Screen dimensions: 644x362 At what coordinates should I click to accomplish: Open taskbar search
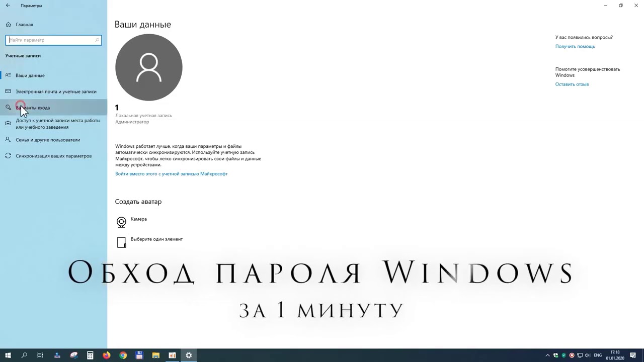(x=24, y=355)
